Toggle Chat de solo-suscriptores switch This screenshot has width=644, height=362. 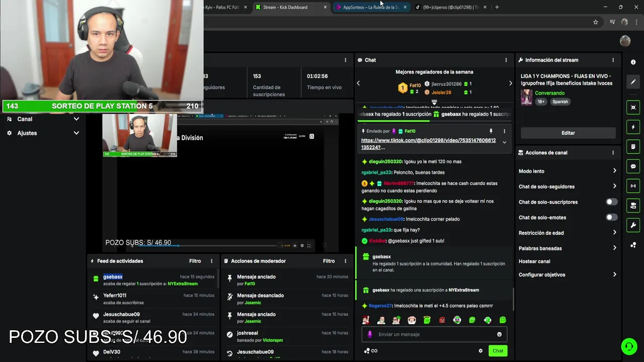pyautogui.click(x=611, y=202)
